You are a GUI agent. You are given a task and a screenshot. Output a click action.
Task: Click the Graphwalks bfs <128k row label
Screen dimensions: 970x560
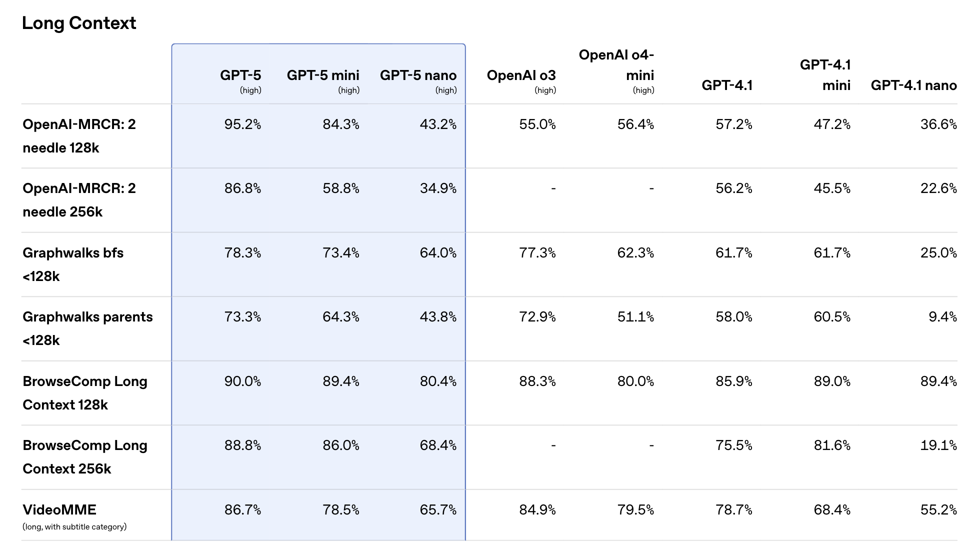[73, 264]
